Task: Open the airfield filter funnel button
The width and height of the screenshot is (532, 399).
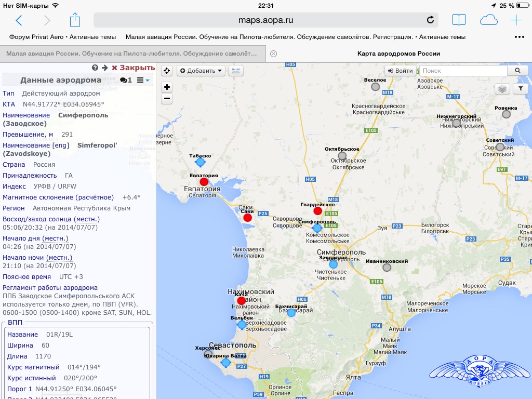Action: tap(520, 89)
